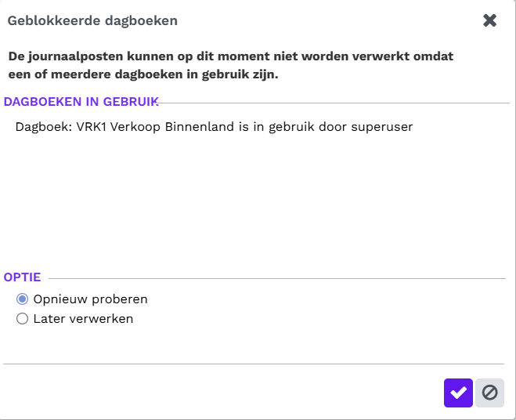The width and height of the screenshot is (516, 420).
Task: Close the Geblokkeerde dagboeken dialog
Action: pyautogui.click(x=489, y=20)
